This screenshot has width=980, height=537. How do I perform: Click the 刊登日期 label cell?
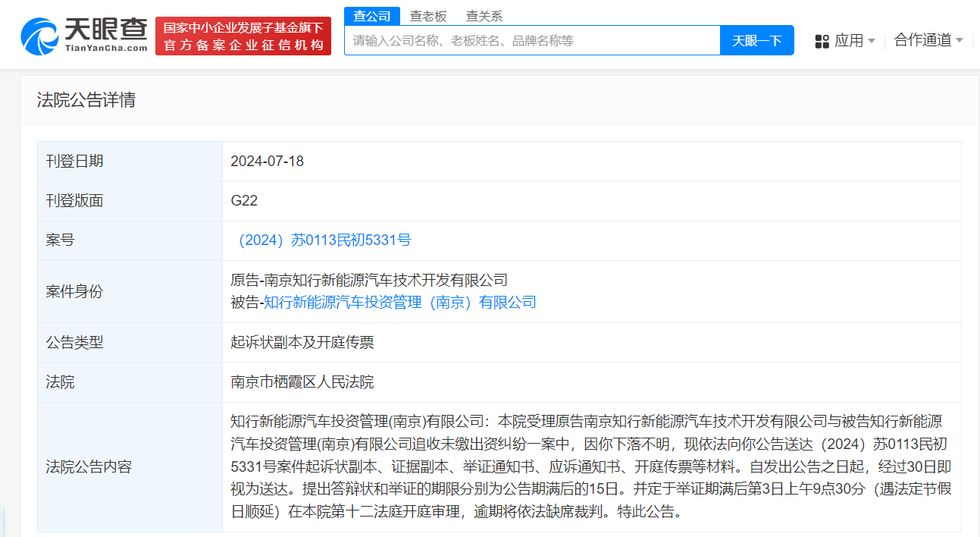tap(130, 162)
